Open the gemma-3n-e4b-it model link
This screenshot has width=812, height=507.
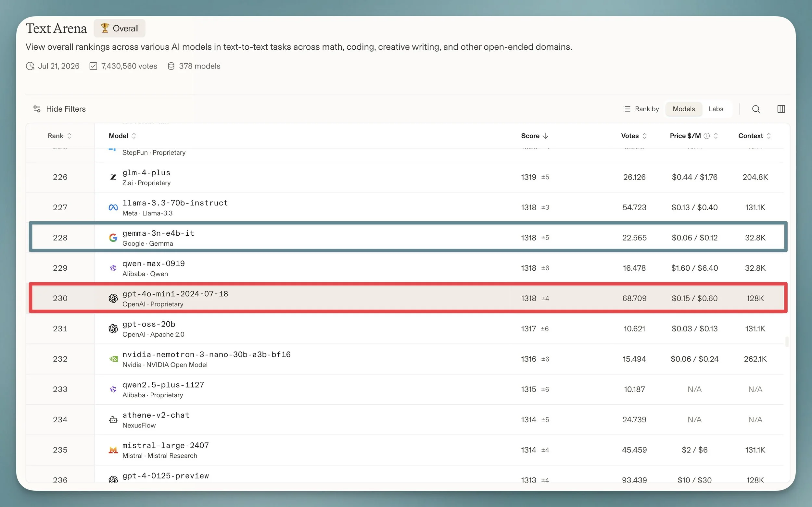click(159, 233)
